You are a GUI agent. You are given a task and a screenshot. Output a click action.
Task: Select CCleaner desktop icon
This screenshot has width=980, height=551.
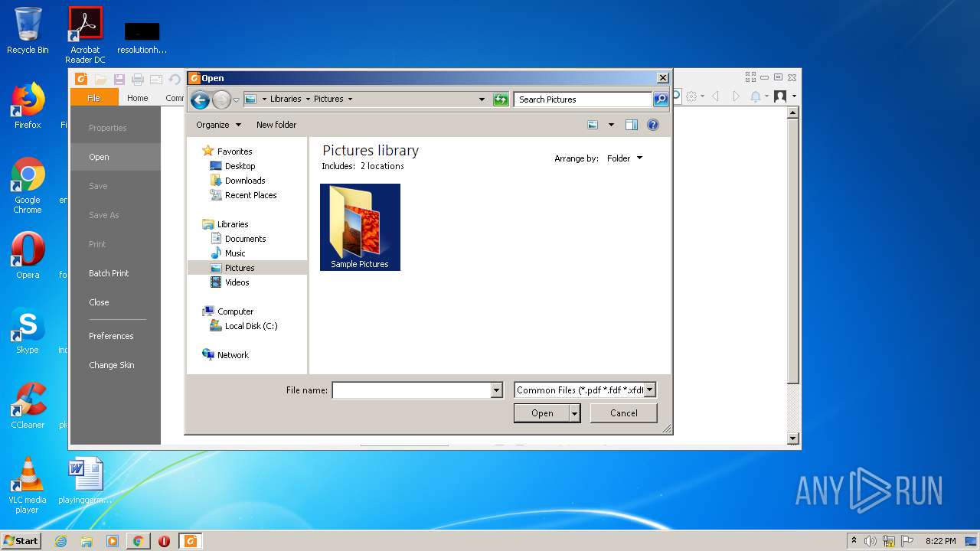point(28,406)
